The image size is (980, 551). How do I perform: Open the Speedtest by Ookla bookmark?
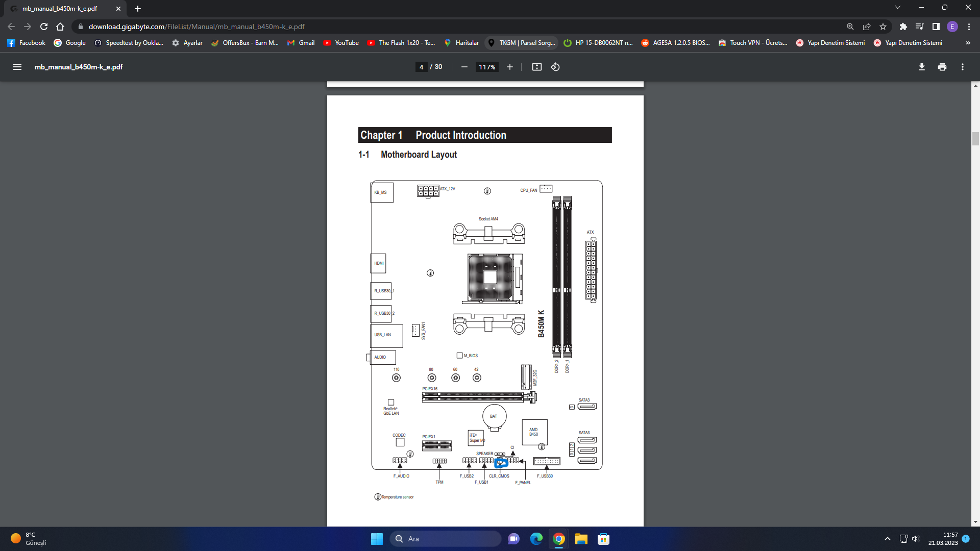pyautogui.click(x=129, y=43)
